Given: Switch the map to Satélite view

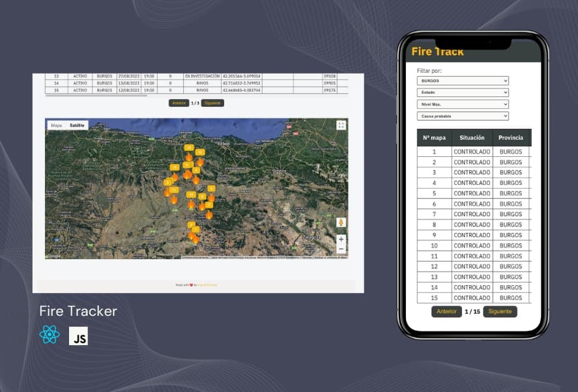Looking at the screenshot, I should coord(77,125).
